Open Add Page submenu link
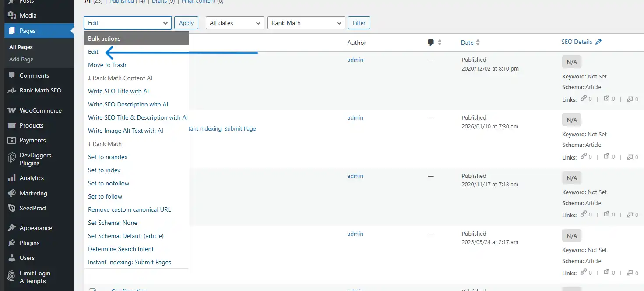This screenshot has height=291, width=644. (x=21, y=59)
